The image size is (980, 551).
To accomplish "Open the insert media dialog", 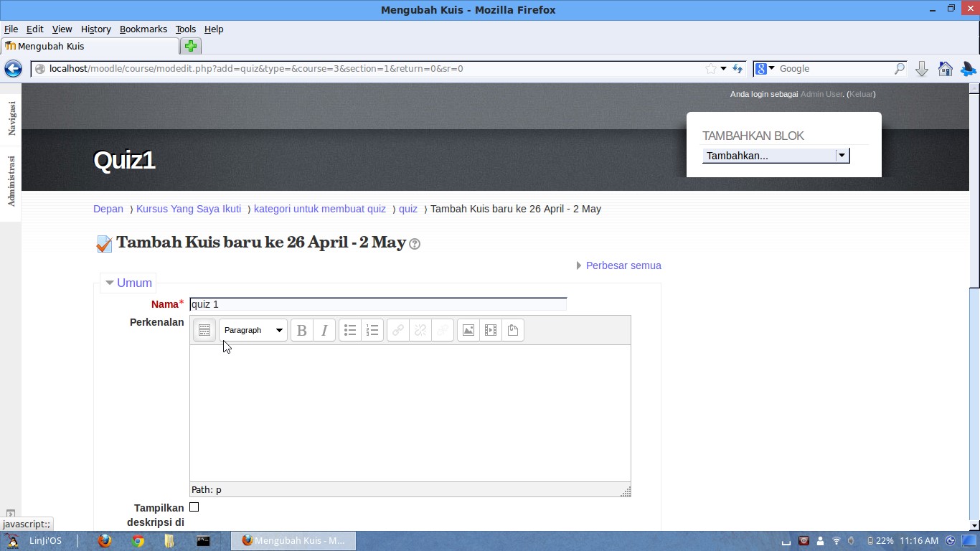I will point(491,330).
